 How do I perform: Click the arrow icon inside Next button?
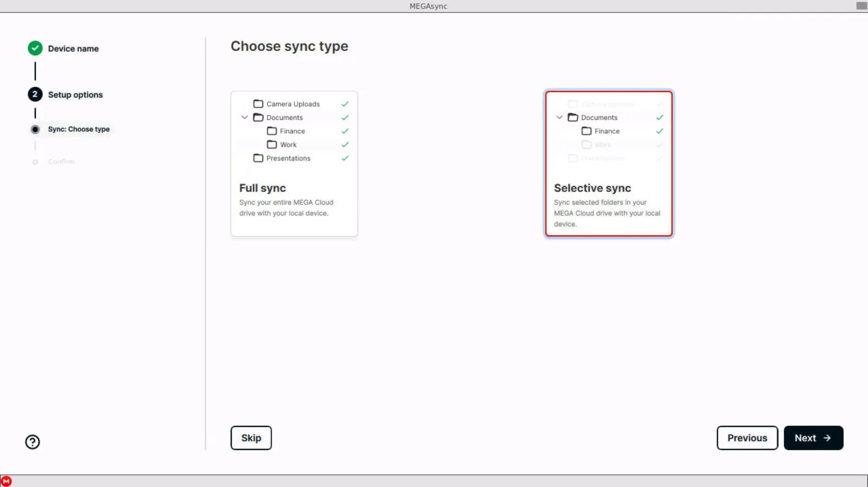coord(827,438)
